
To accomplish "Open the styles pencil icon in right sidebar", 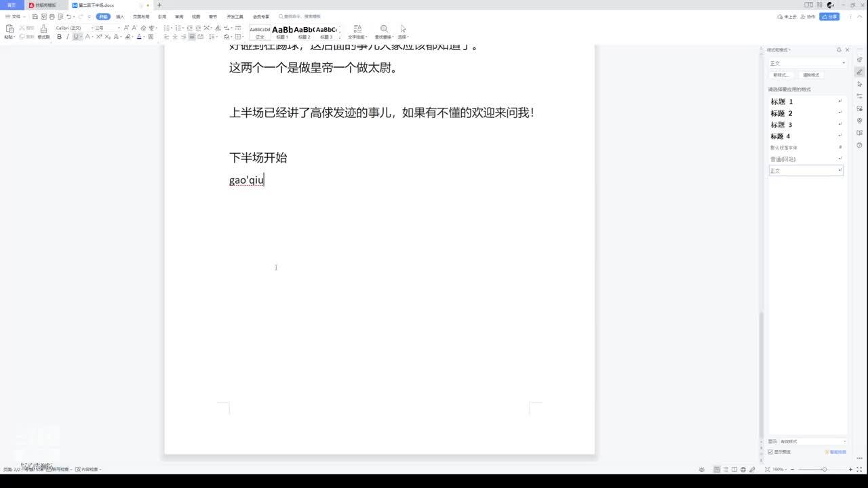I will click(x=860, y=72).
